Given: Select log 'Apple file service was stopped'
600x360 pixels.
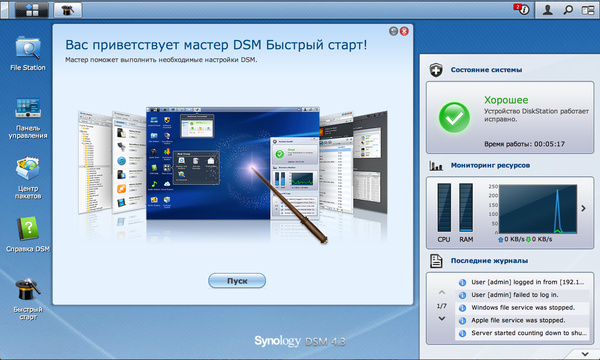Looking at the screenshot, I should (x=522, y=320).
